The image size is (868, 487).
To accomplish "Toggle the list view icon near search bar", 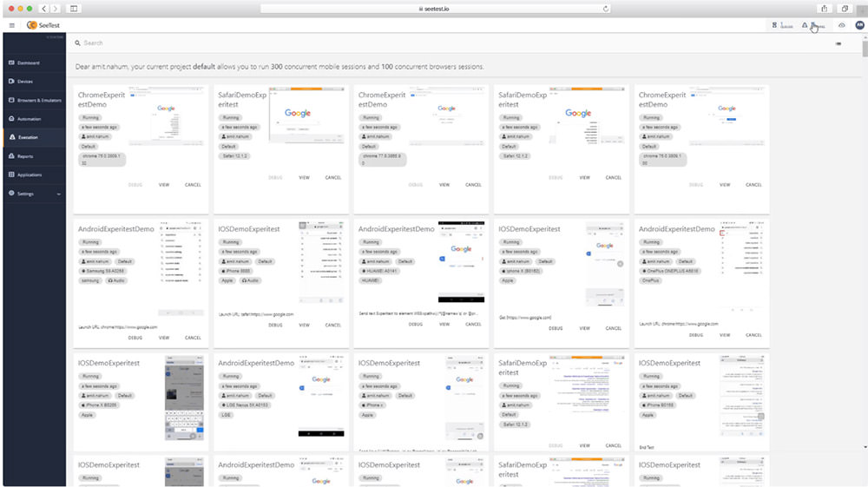I will (x=838, y=43).
